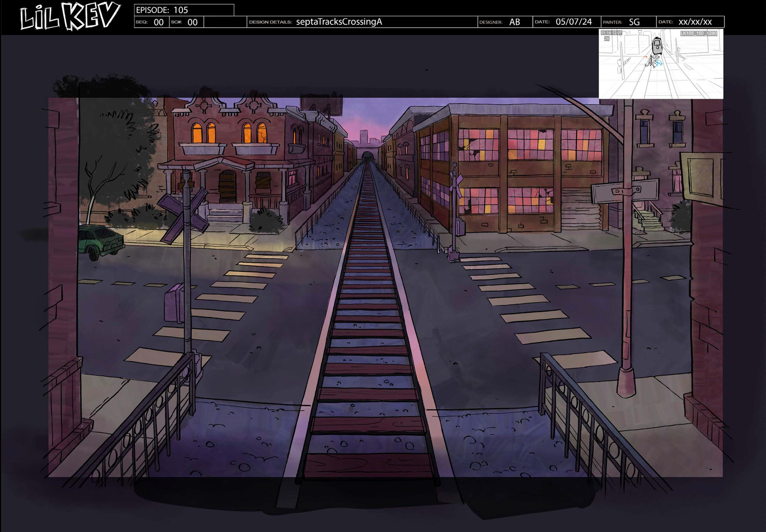Click the tunnel entrance at track end
This screenshot has height=532, width=766.
click(368, 155)
